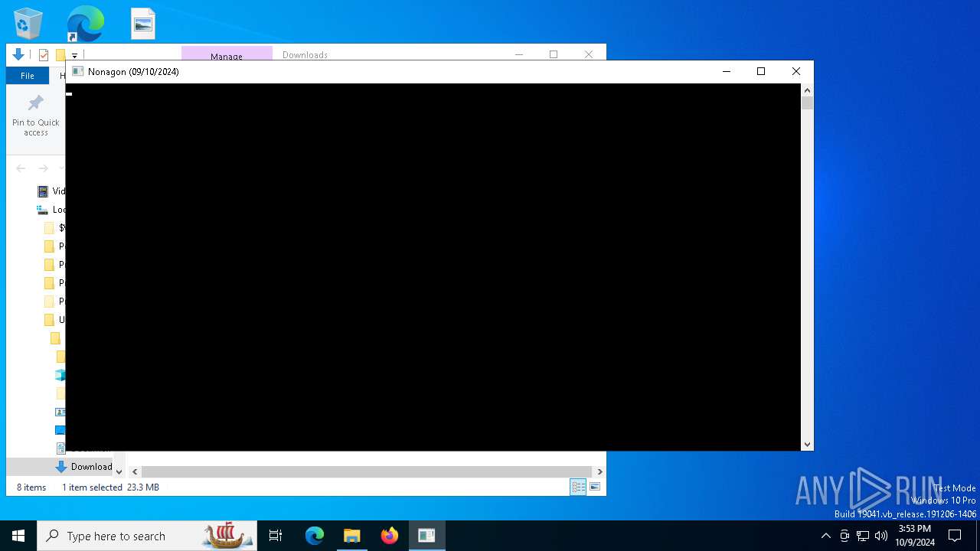Click the '8 items' status bar text

[31, 487]
